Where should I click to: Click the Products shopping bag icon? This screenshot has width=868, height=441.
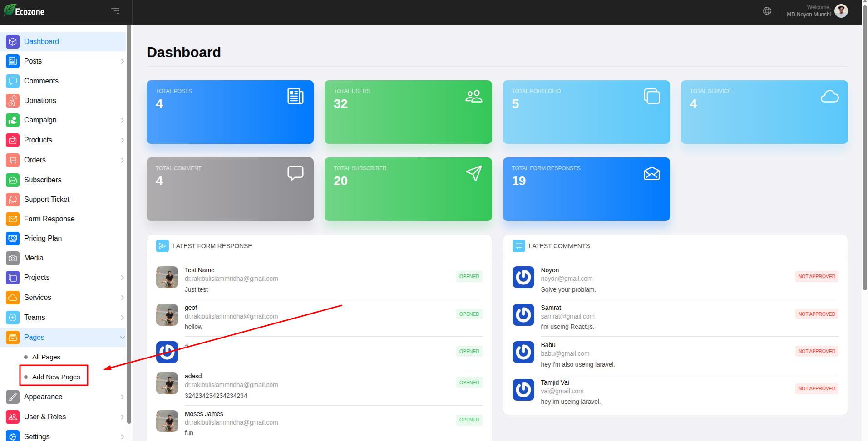pyautogui.click(x=13, y=140)
